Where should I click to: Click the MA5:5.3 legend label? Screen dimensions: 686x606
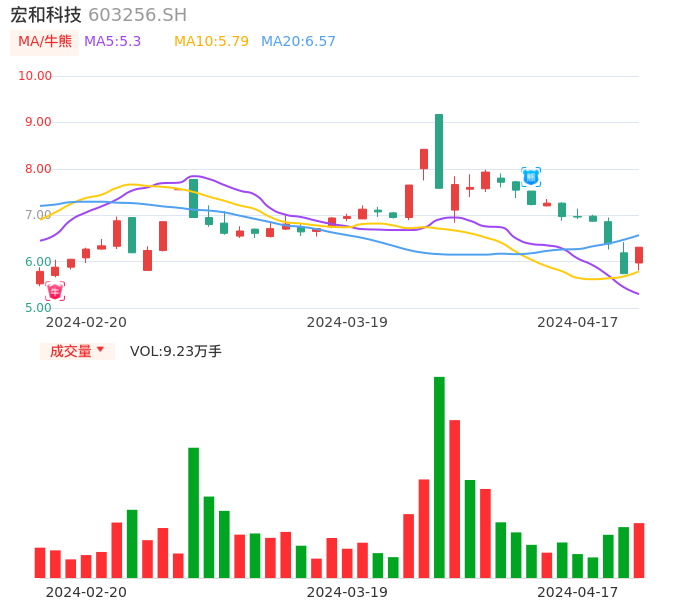[x=112, y=42]
